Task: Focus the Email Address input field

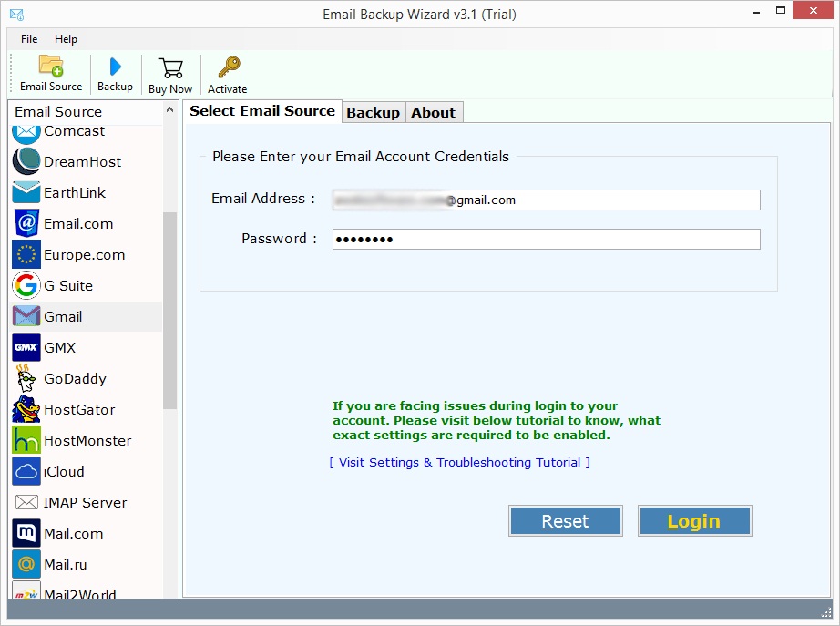Action: [546, 200]
